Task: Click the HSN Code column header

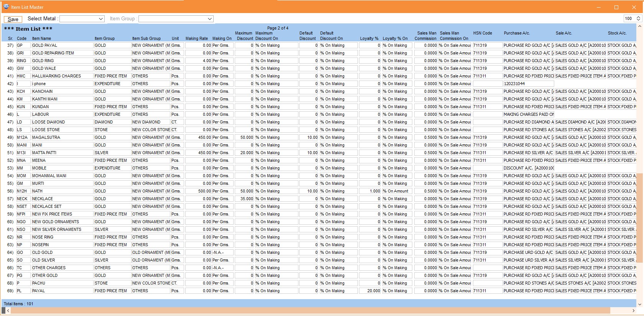Action: [x=483, y=33]
